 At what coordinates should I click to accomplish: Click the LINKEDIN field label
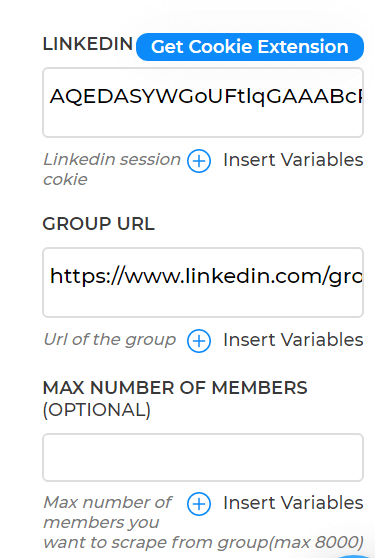click(88, 44)
